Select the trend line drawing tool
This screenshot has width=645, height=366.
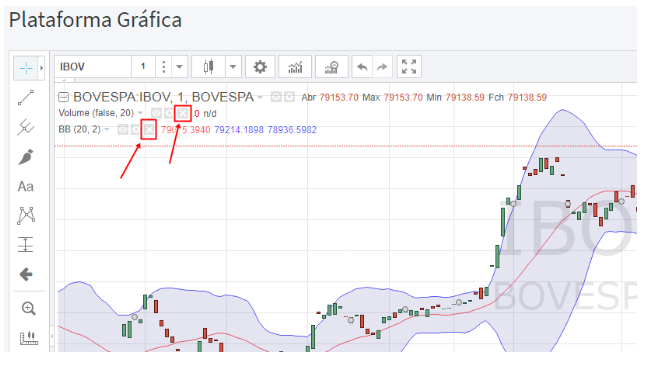tap(26, 98)
